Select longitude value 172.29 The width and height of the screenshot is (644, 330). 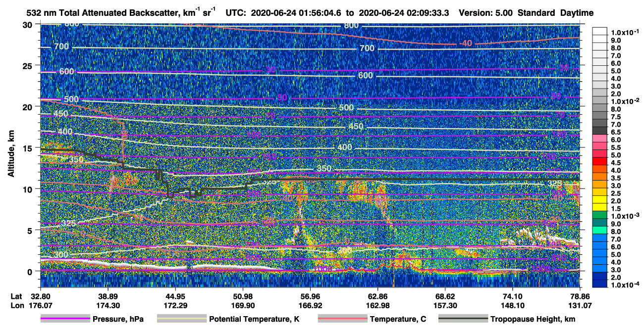[175, 305]
